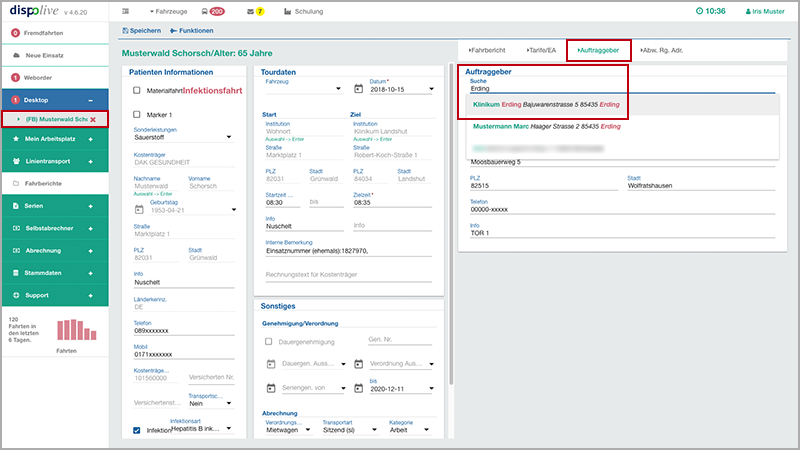Click the calendar icon beside Datum
The height and width of the screenshot is (450, 800).
(x=359, y=89)
